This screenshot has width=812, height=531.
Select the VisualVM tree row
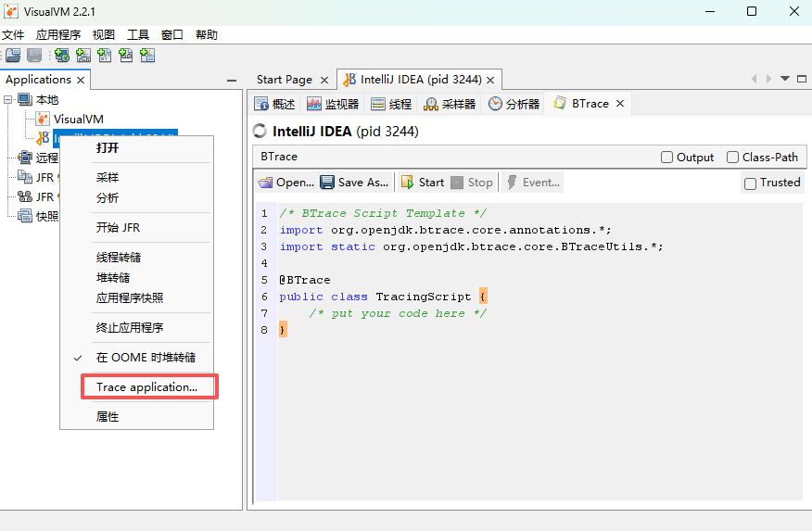(79, 119)
